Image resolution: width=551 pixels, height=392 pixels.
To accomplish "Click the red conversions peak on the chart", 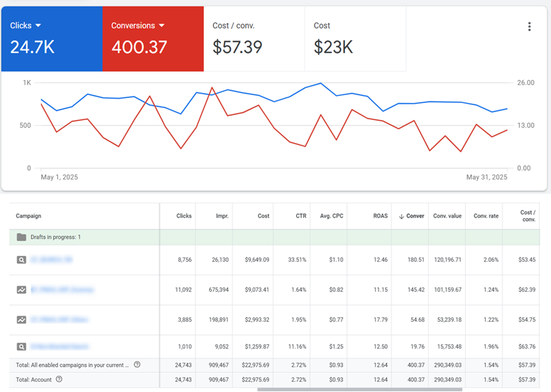I will (212, 88).
